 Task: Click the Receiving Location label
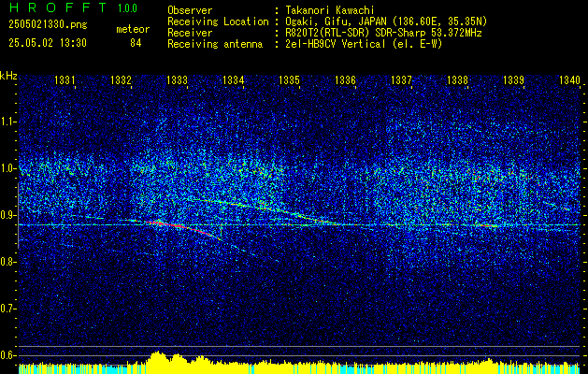(218, 22)
